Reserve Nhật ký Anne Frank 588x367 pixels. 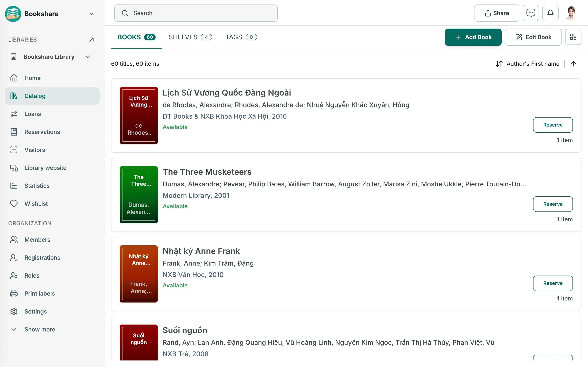[x=553, y=283]
